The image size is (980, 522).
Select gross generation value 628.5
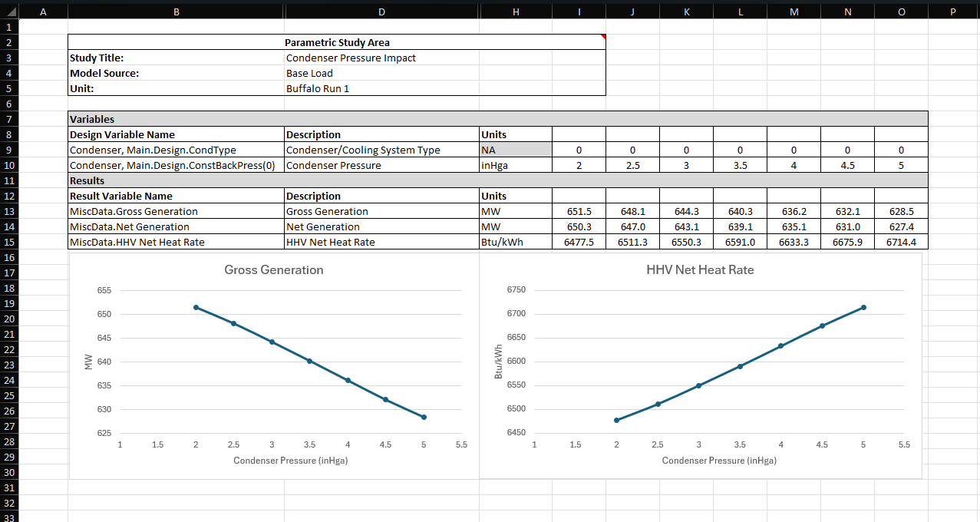(x=901, y=211)
